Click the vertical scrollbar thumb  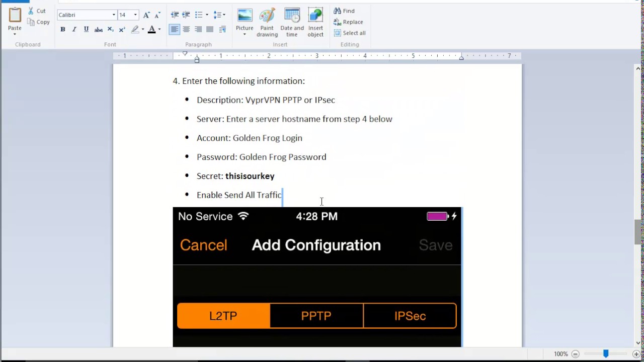coord(638,232)
